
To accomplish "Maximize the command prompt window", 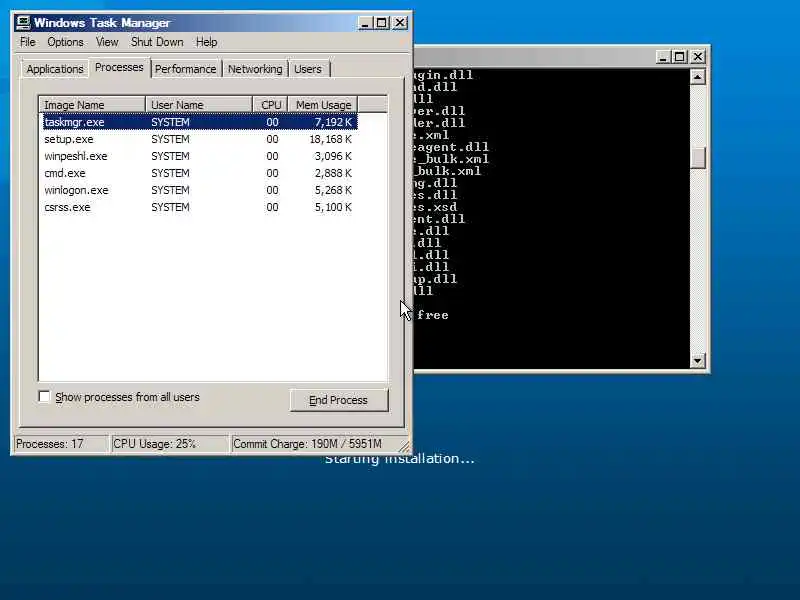I will 679,57.
